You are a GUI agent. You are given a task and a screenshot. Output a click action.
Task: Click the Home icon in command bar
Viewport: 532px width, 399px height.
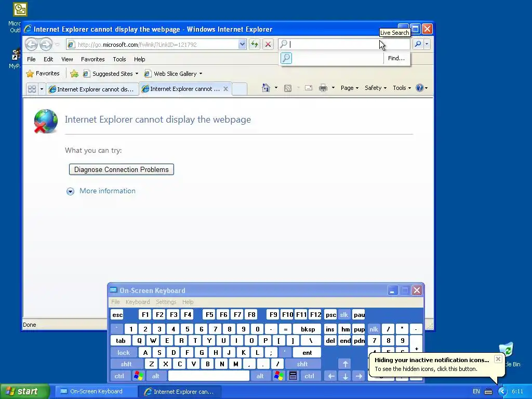[266, 88]
